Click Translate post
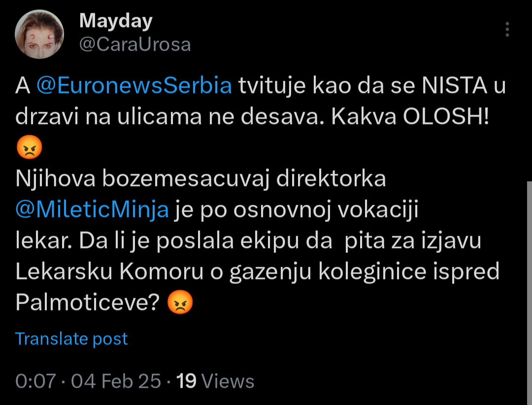Image resolution: width=532 pixels, height=405 pixels. [71, 339]
